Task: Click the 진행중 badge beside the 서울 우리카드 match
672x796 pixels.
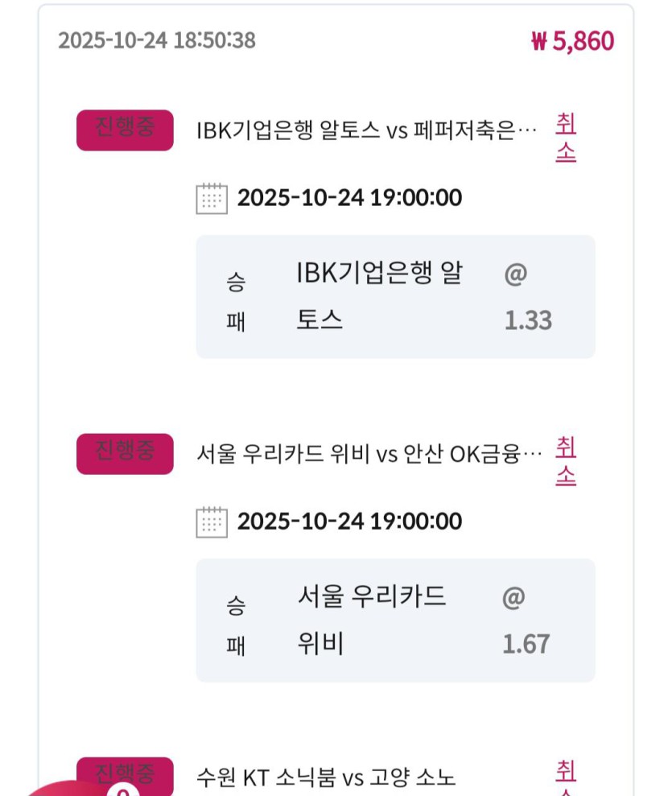Action: pos(125,453)
